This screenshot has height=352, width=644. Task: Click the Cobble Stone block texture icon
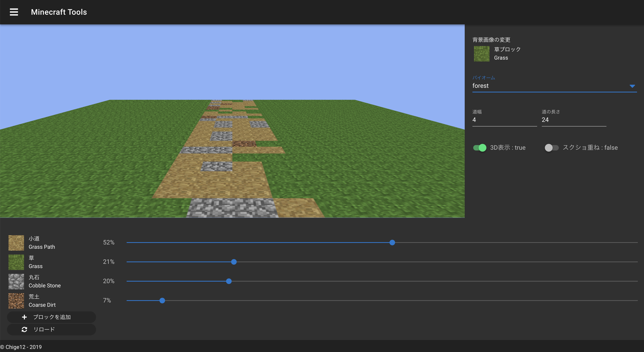click(16, 281)
